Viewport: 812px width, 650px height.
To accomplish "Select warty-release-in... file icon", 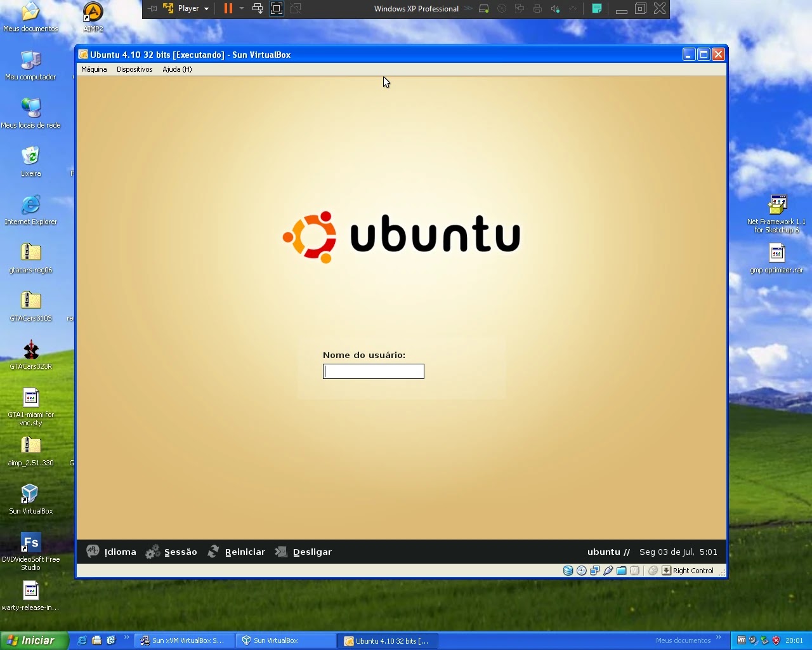I will click(x=30, y=596).
